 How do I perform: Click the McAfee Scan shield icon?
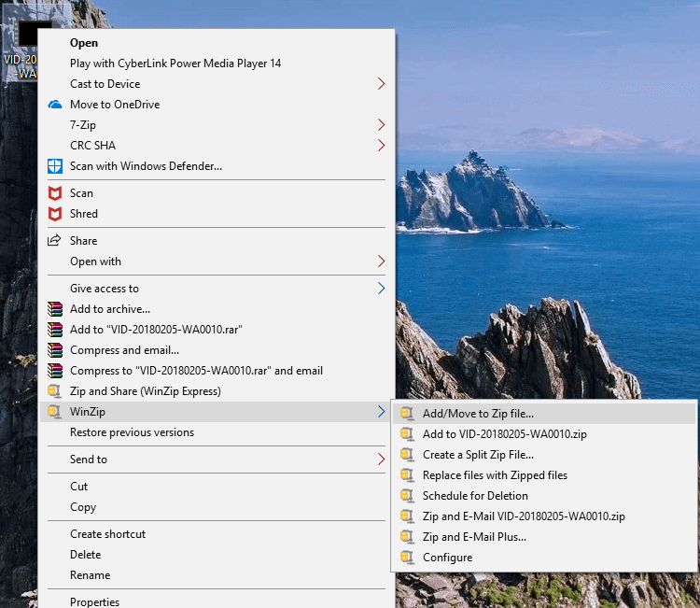54,193
